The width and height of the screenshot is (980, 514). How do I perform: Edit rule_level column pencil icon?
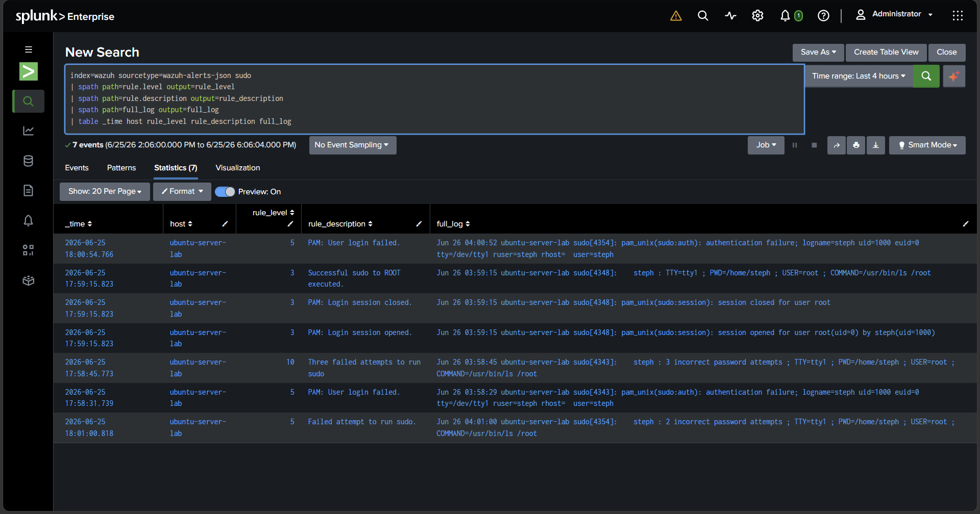pyautogui.click(x=290, y=224)
